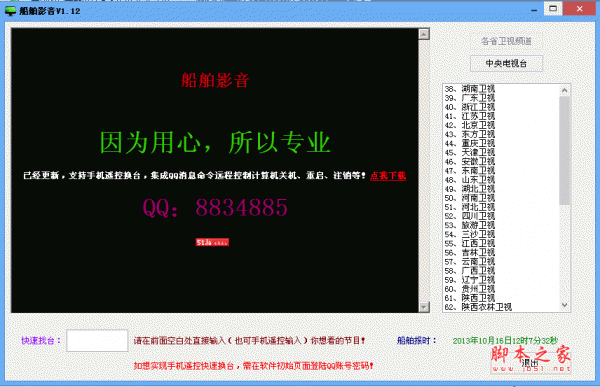Screen dimensions: 600x387
Task: Minimize the 船舶影音 window
Action: pos(534,10)
